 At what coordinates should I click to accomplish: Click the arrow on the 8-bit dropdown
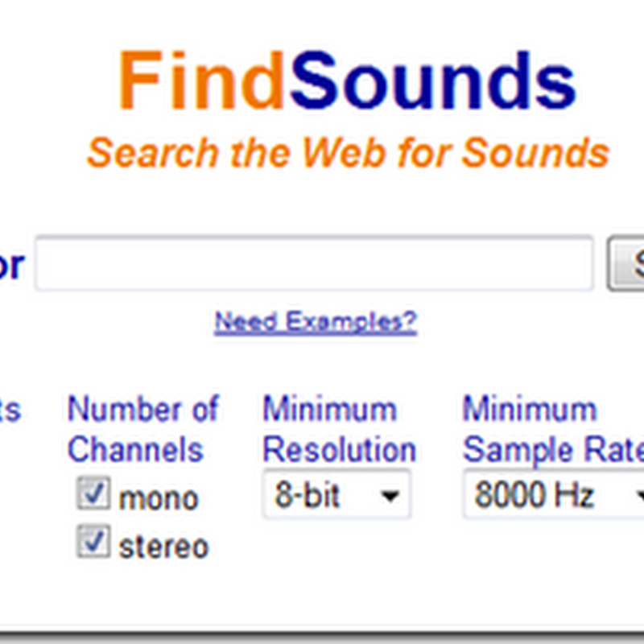point(390,496)
